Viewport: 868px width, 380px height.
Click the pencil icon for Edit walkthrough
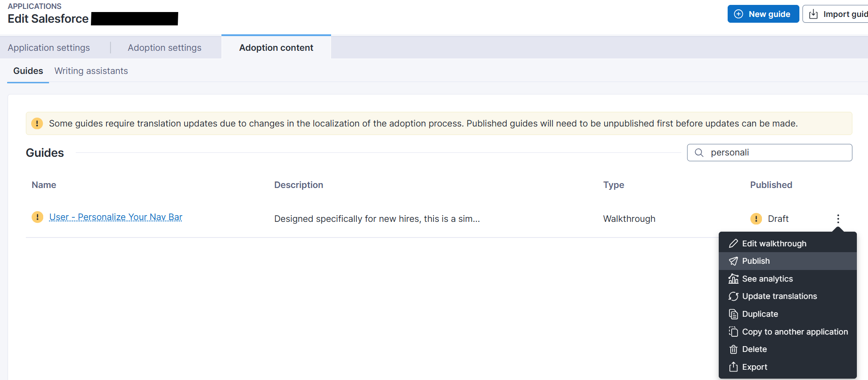click(x=733, y=244)
